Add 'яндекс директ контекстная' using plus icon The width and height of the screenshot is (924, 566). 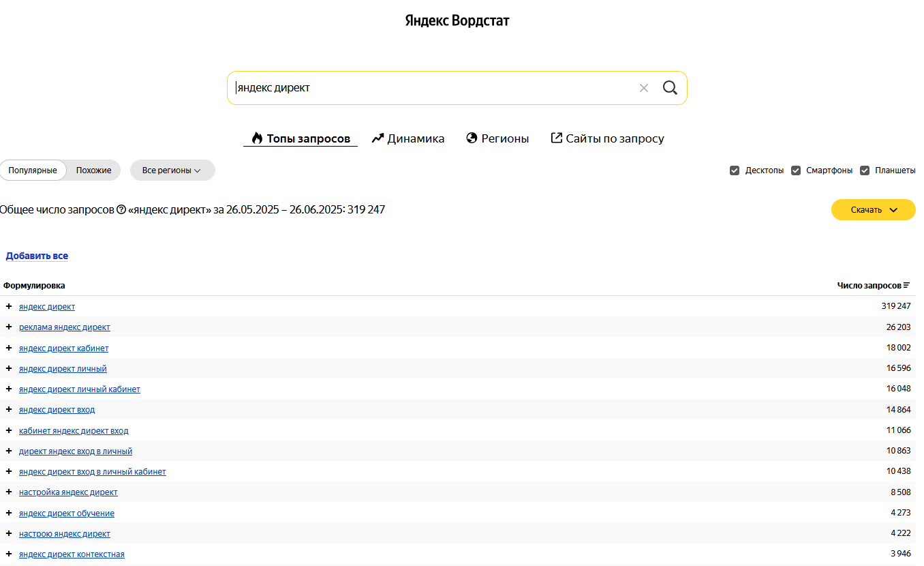pyautogui.click(x=9, y=554)
